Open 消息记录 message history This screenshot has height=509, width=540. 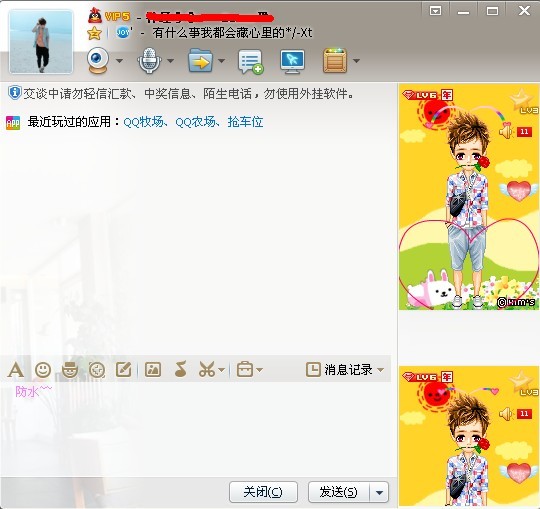click(339, 370)
